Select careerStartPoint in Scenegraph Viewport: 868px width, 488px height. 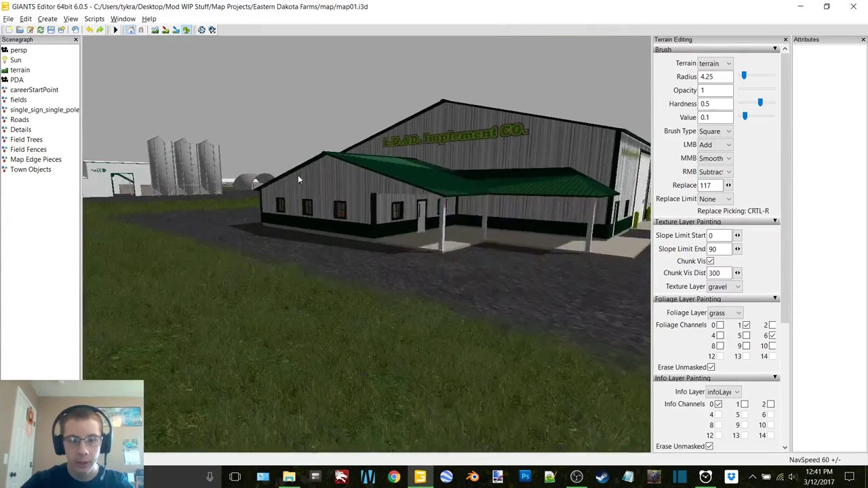(x=34, y=89)
